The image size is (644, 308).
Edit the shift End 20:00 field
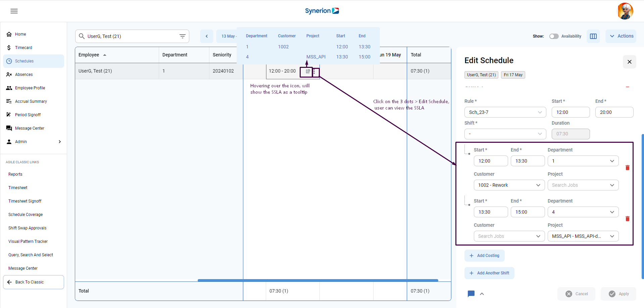click(614, 112)
